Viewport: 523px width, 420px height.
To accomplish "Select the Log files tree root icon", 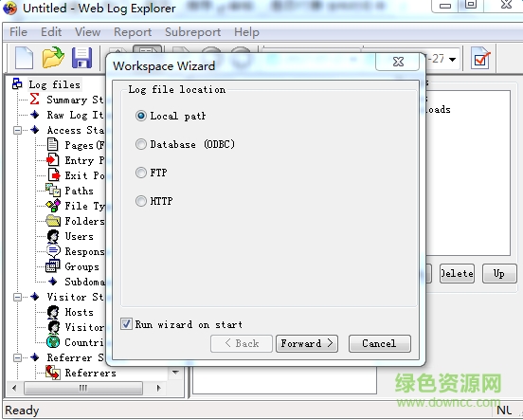I will click(17, 83).
